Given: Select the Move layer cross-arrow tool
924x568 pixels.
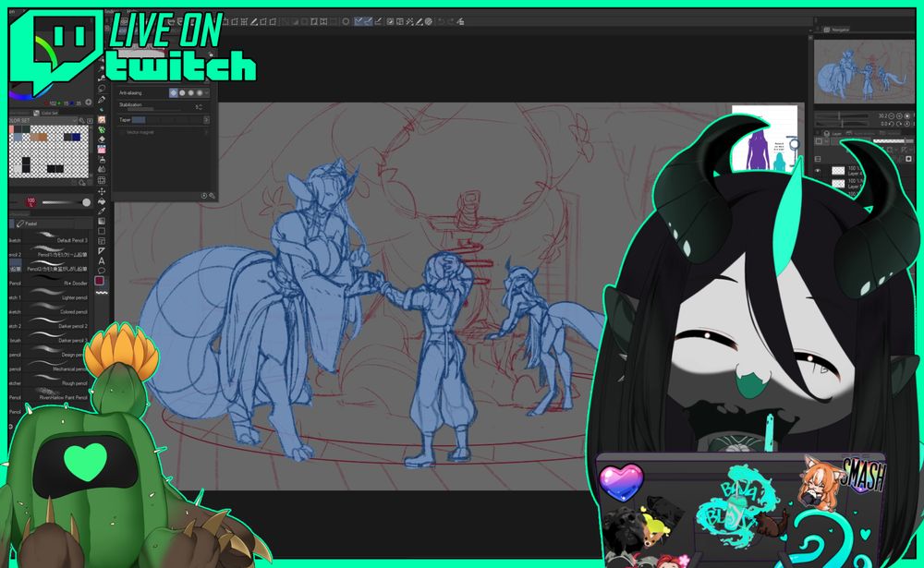Looking at the screenshot, I should pyautogui.click(x=102, y=191).
